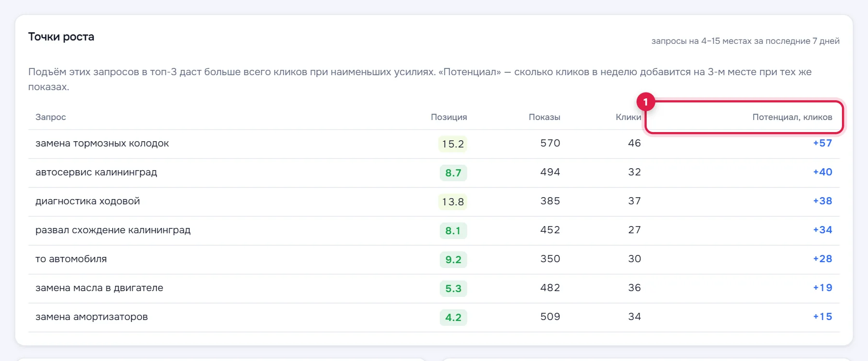Click the impressions value 494
The width and height of the screenshot is (868, 361).
click(x=550, y=172)
